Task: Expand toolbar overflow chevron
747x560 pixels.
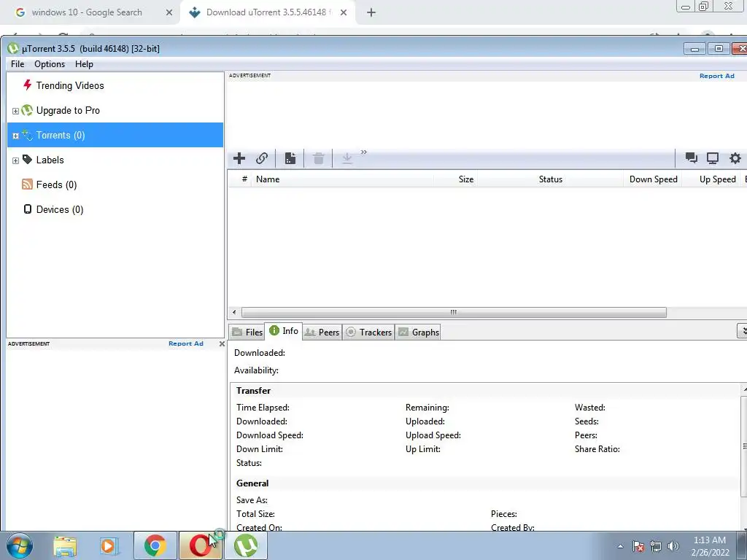Action: (364, 152)
